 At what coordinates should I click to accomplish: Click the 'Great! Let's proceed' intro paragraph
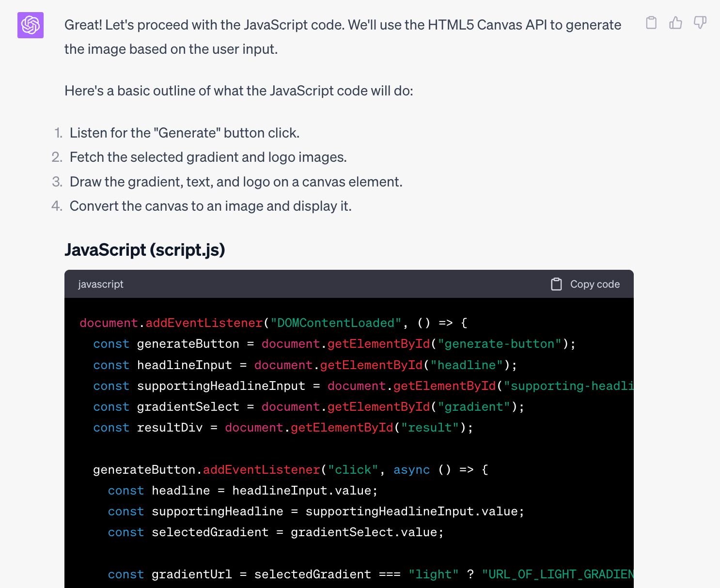(343, 37)
